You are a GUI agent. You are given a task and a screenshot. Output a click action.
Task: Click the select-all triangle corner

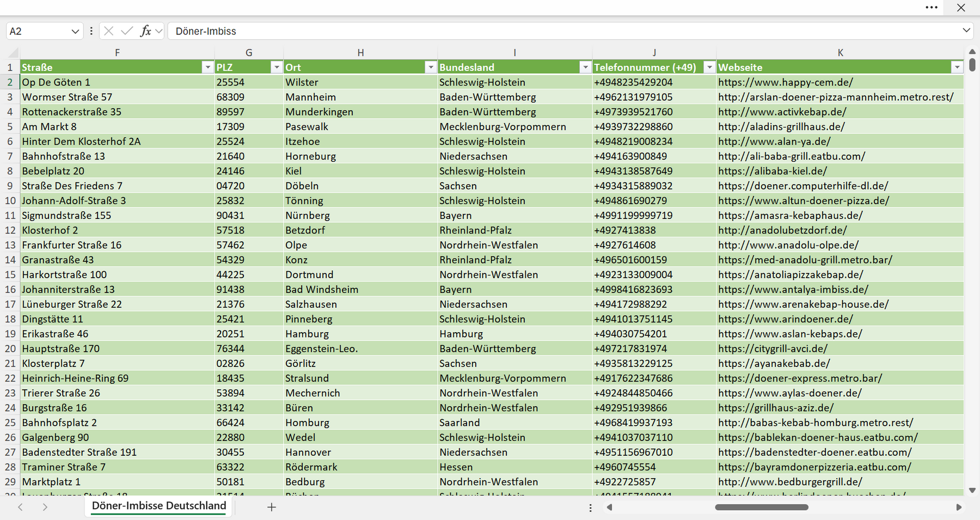pos(14,53)
